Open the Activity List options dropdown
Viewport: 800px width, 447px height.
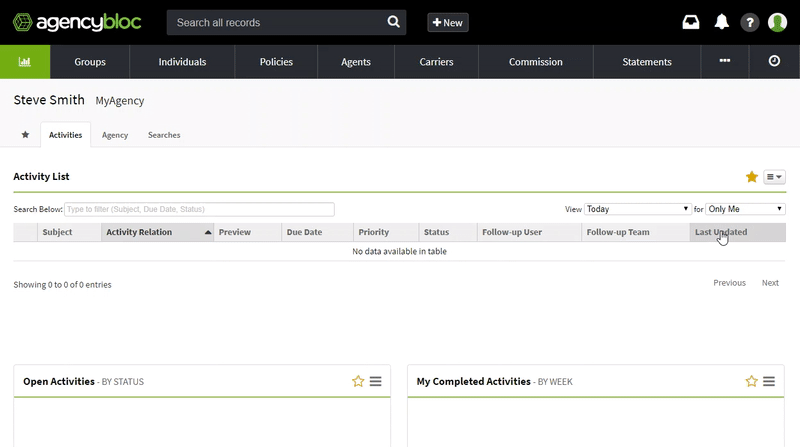[x=774, y=177]
